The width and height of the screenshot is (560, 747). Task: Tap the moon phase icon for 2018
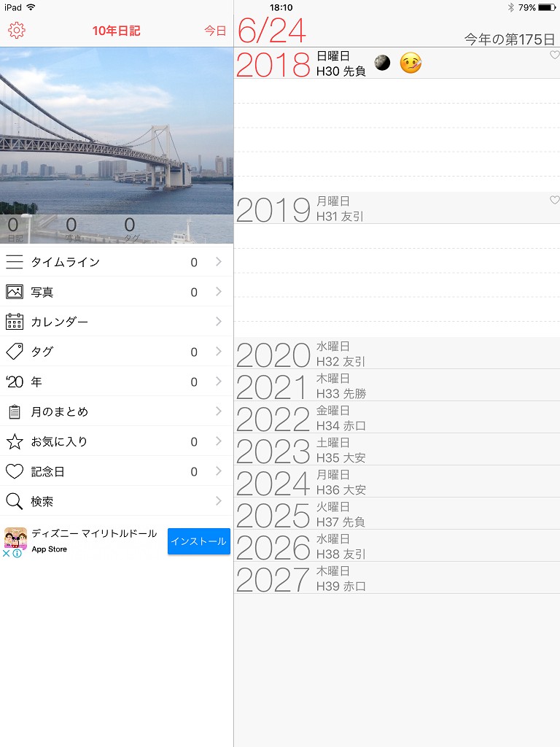(x=382, y=63)
